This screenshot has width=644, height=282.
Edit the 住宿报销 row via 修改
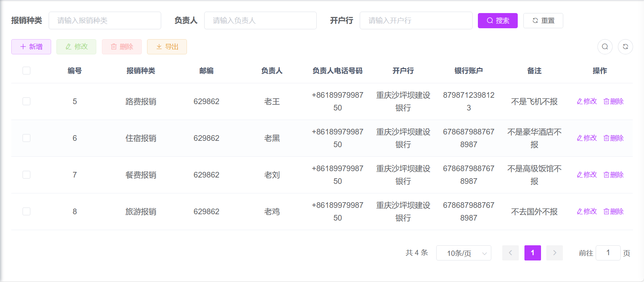(587, 138)
